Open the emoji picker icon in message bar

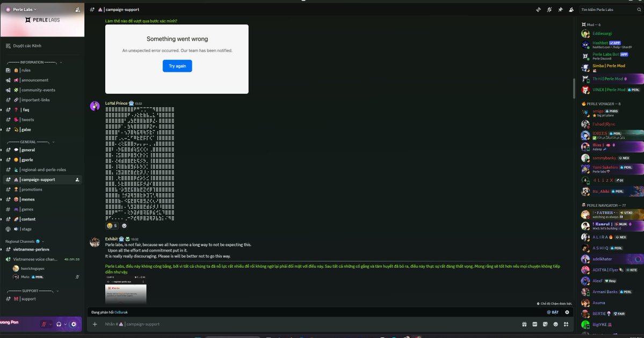tap(556, 324)
